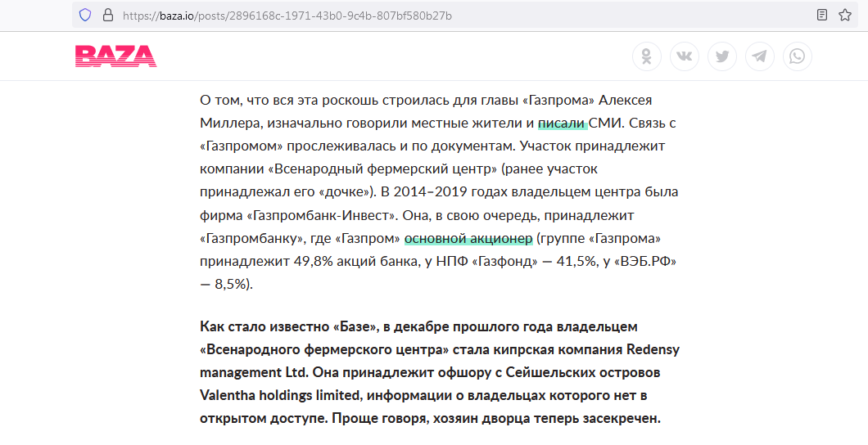Share article via Telegram

click(x=760, y=56)
